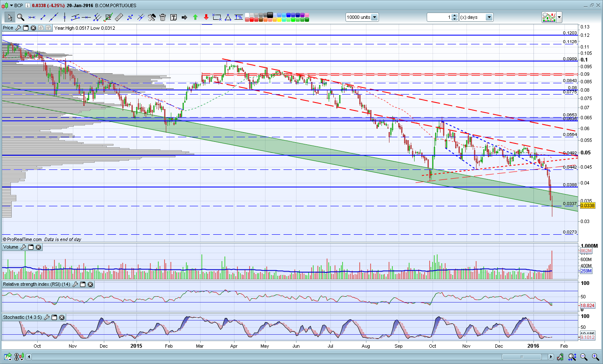Click the period number input field

coord(439,17)
